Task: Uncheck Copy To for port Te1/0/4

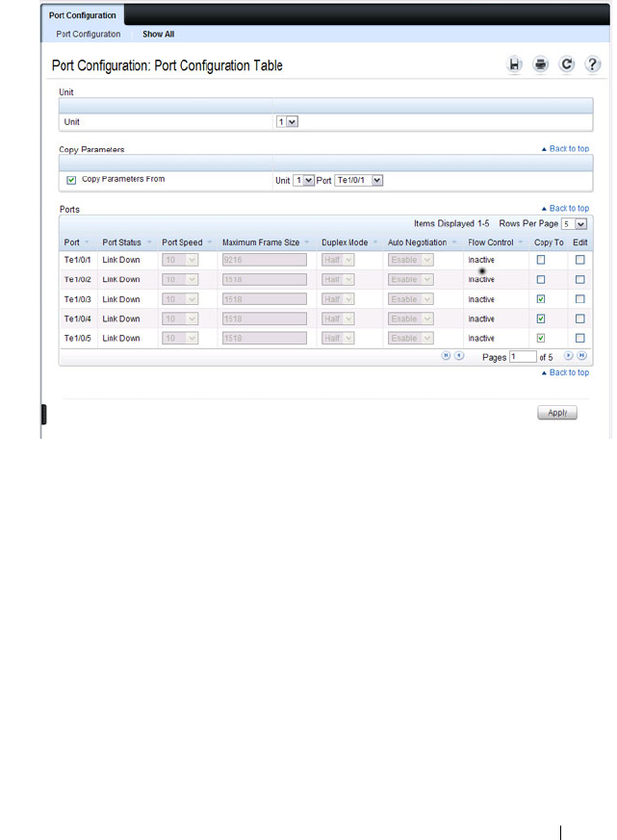Action: (541, 318)
